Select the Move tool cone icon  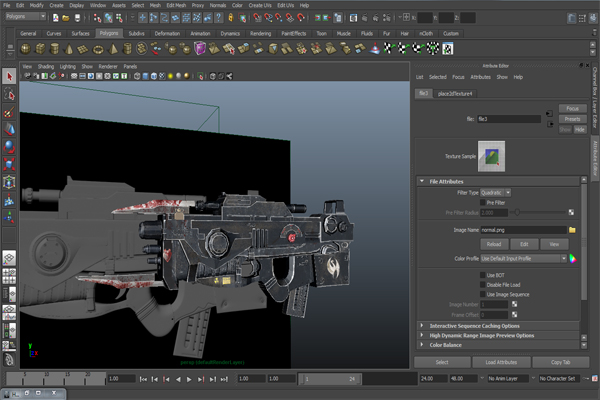click(x=9, y=130)
